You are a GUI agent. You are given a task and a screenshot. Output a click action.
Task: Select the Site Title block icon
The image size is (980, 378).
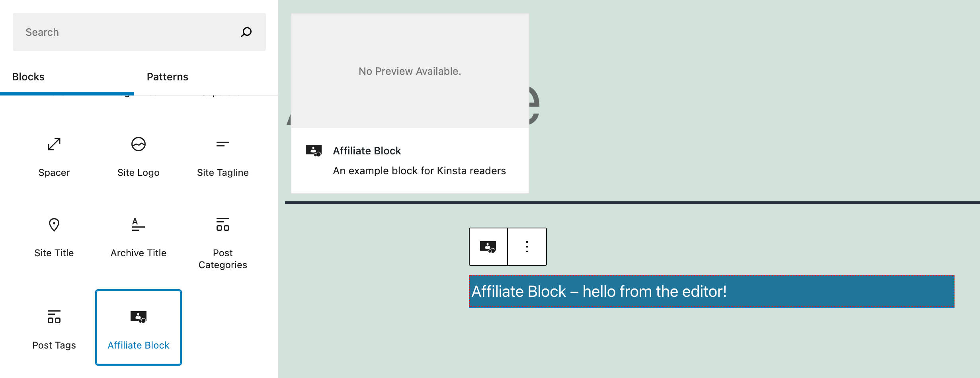54,225
